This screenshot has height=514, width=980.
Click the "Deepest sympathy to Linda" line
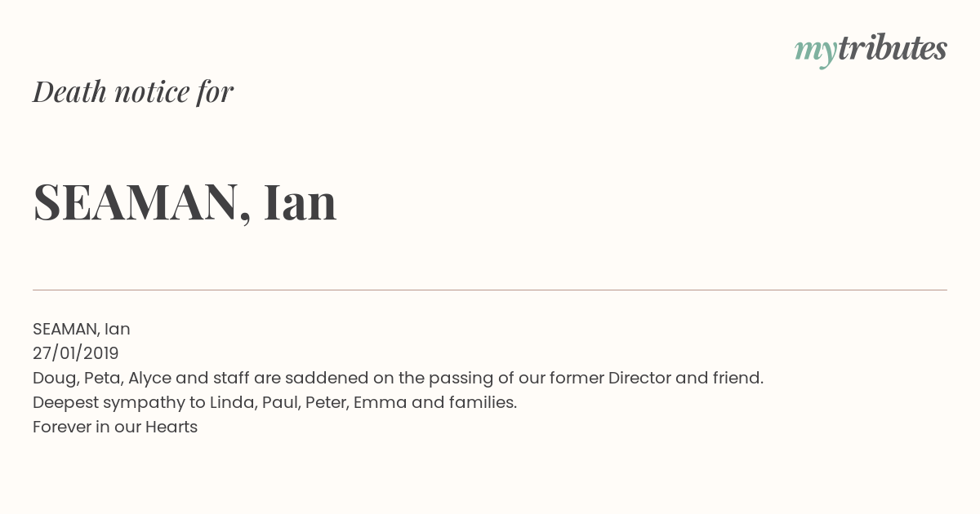[x=274, y=402]
